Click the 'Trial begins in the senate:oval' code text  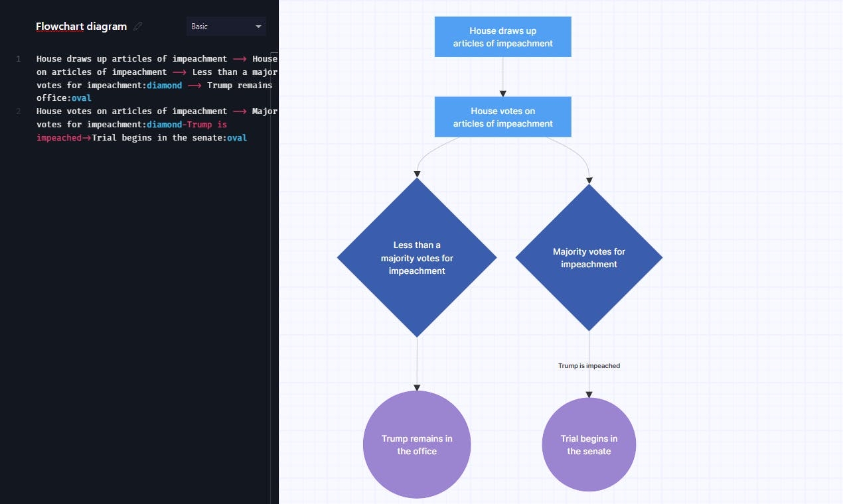[169, 137]
